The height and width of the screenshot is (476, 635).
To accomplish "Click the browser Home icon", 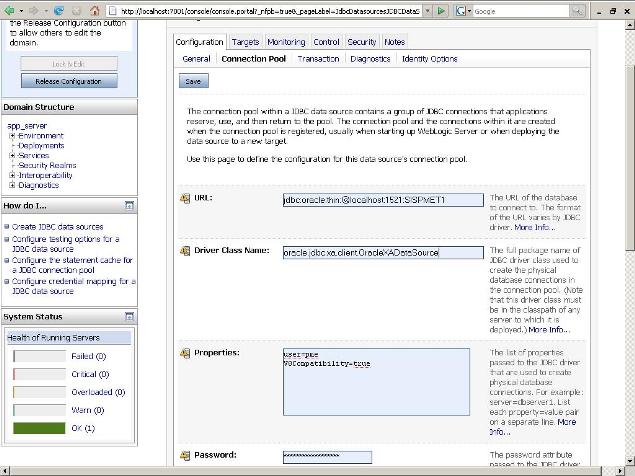I will (93, 11).
